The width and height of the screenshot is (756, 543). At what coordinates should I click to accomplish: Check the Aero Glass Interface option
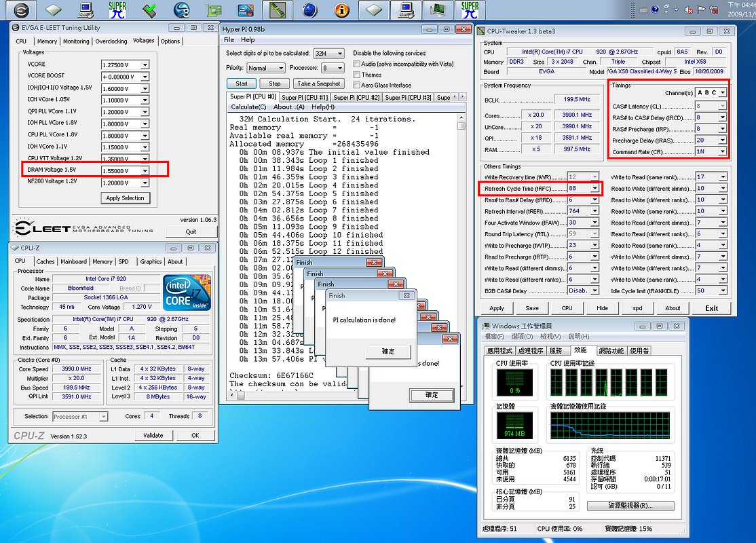click(x=357, y=86)
